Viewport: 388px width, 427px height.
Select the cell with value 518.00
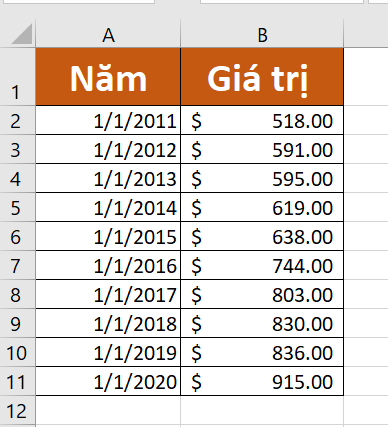(262, 120)
